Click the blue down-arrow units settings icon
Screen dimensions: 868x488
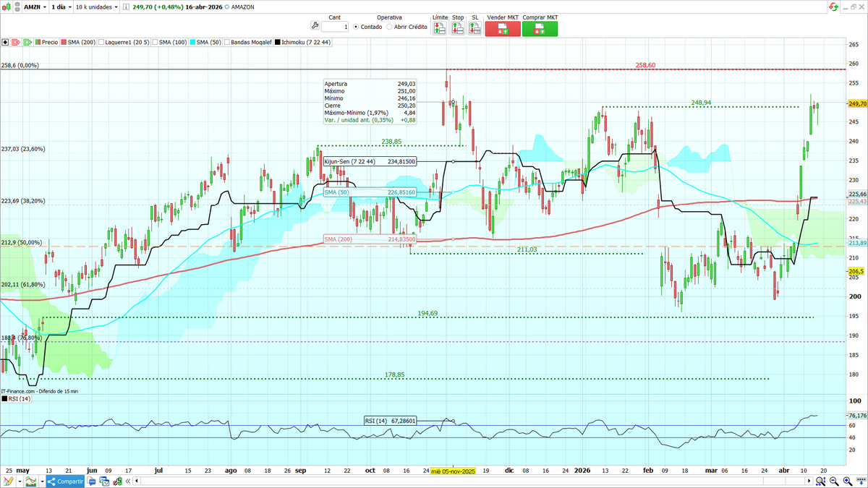(861, 481)
